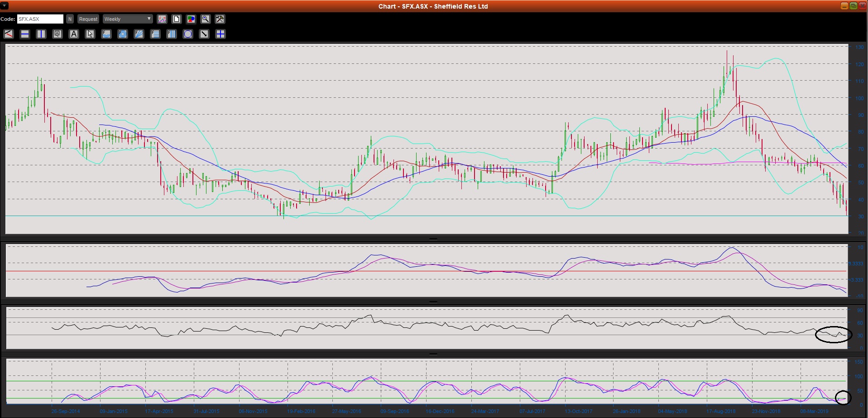Open the hammer and wrench settings icon
The width and height of the screenshot is (868, 418).
tap(220, 19)
